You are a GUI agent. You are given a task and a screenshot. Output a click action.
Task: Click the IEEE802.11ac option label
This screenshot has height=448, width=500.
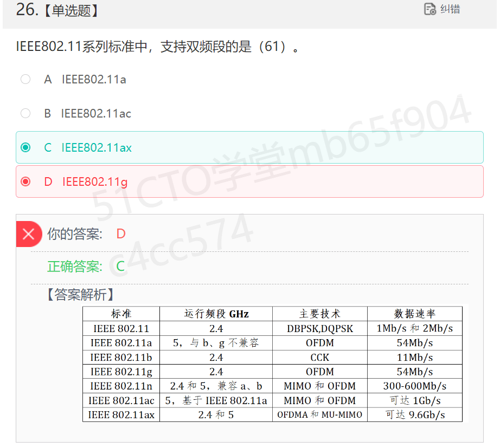96,113
